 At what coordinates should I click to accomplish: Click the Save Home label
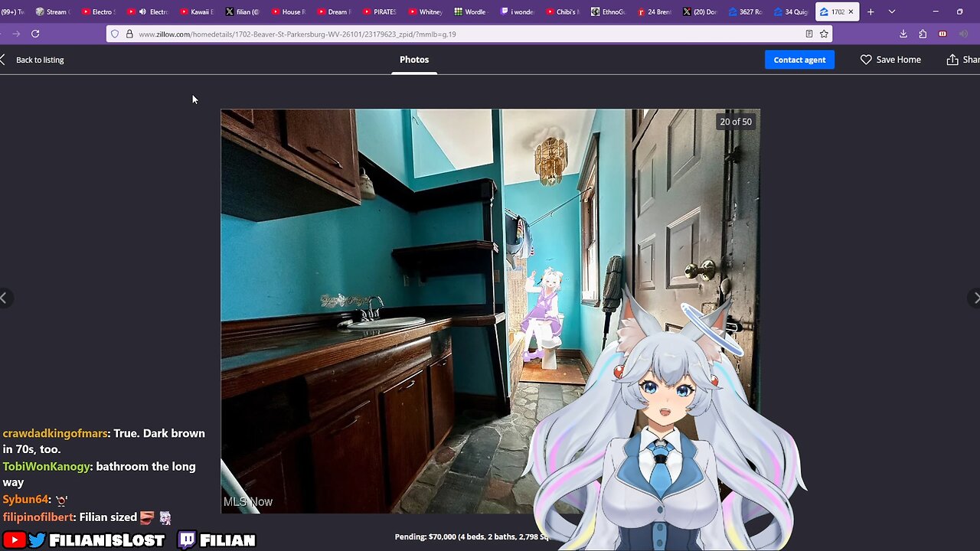pyautogui.click(x=899, y=60)
